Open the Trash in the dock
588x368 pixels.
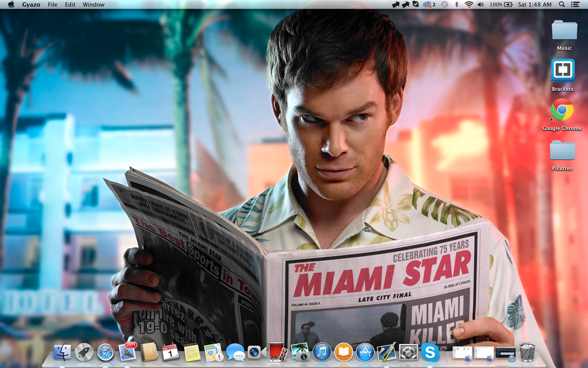tap(527, 352)
